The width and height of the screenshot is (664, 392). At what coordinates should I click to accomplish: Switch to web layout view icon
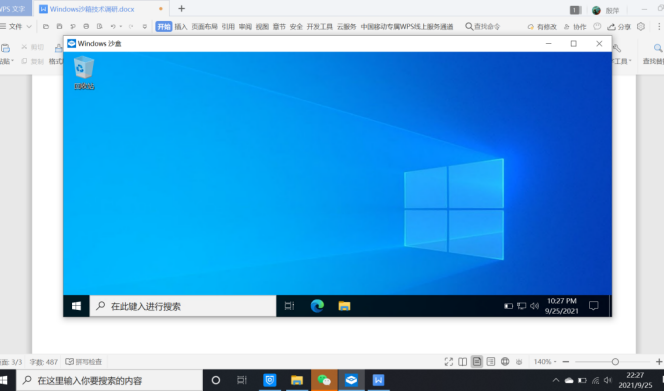(505, 362)
